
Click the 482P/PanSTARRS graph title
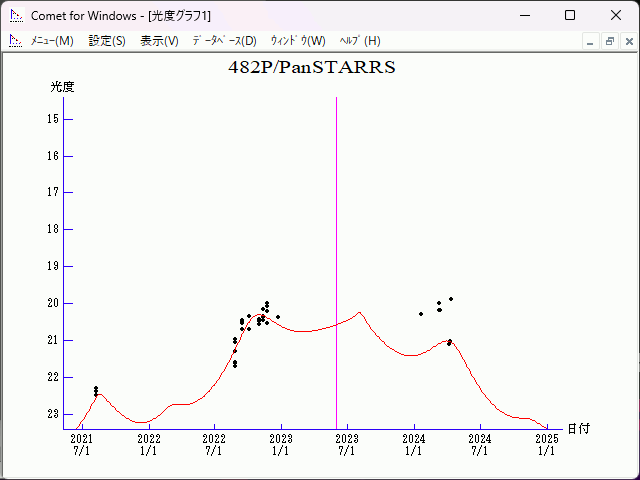click(312, 69)
